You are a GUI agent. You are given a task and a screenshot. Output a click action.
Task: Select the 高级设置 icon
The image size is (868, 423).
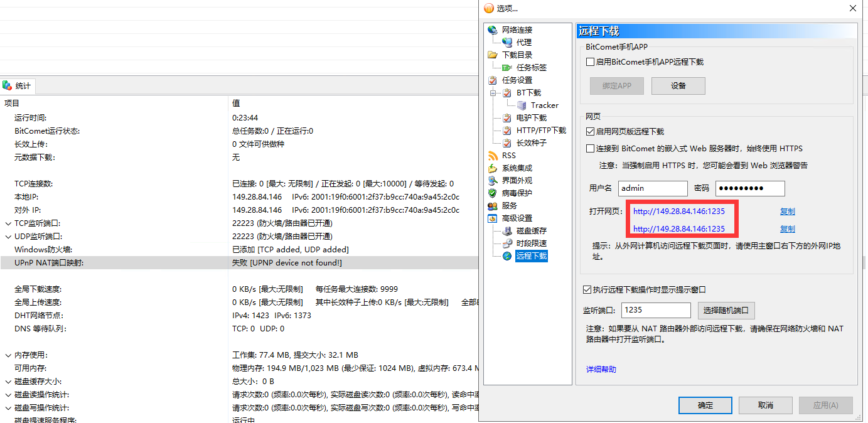pyautogui.click(x=492, y=218)
